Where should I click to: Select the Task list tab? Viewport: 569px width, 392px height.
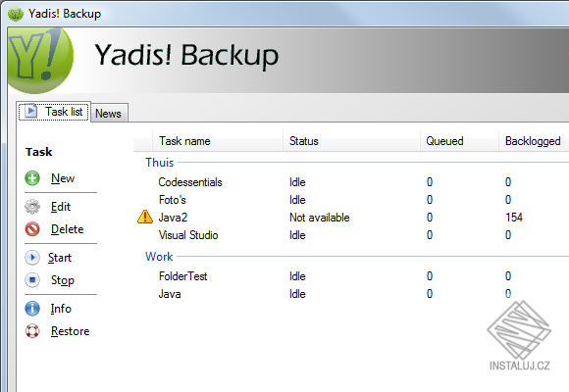point(54,112)
